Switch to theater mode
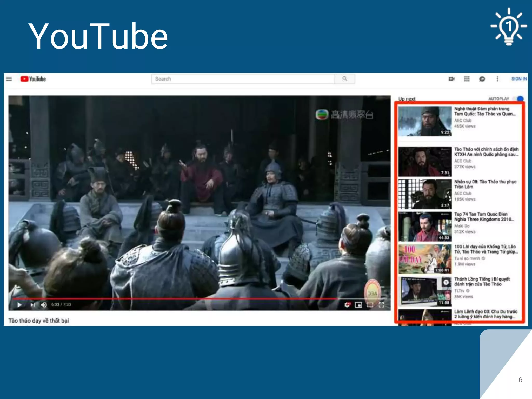Image resolution: width=532 pixels, height=399 pixels. [370, 305]
